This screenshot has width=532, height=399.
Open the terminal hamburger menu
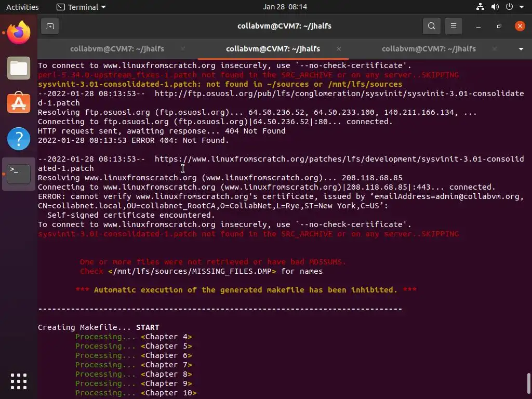pyautogui.click(x=453, y=26)
